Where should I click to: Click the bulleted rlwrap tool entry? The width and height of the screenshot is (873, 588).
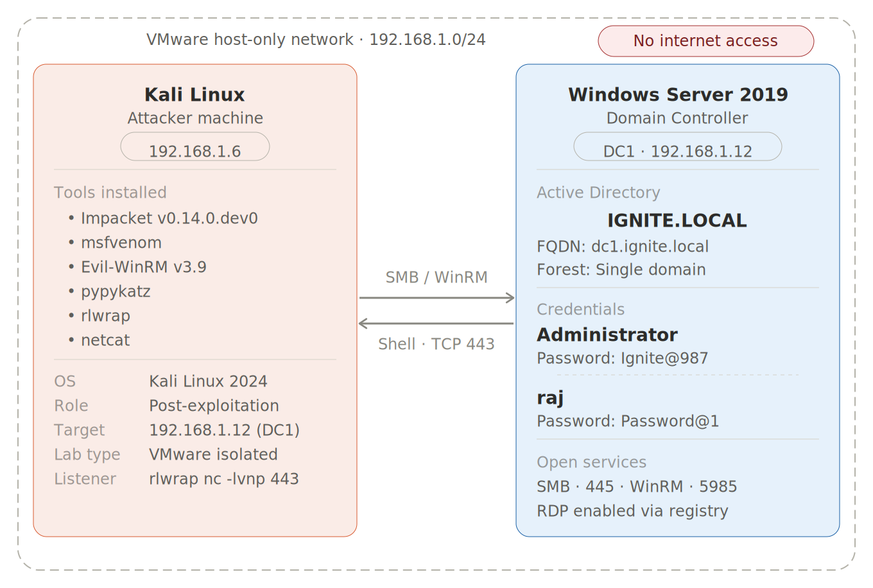(99, 316)
